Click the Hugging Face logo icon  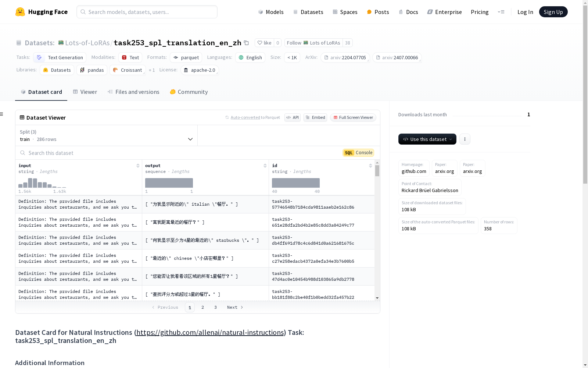click(20, 12)
